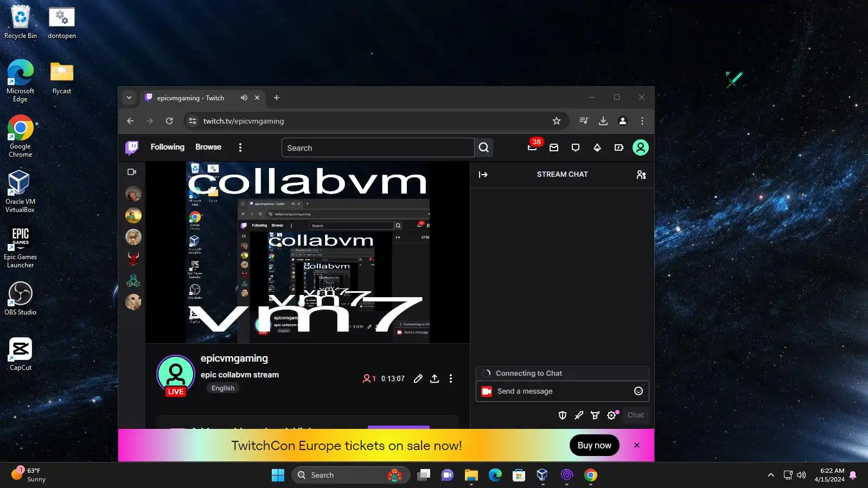Open the Recycle Bin desktop icon
This screenshot has width=868, height=488.
click(21, 23)
